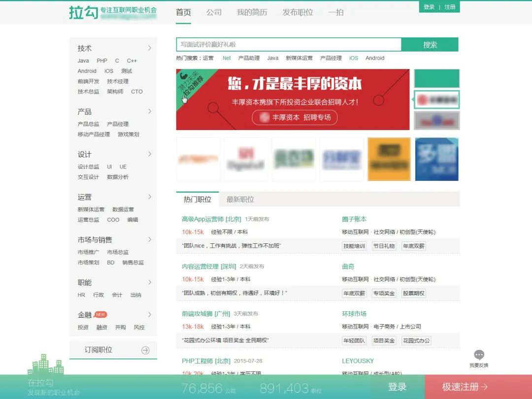Select 游戏策划 in sidebar
The image size is (532, 399).
pos(128,134)
